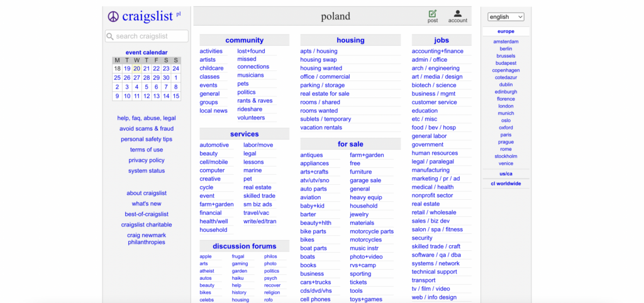The image size is (644, 303).
Task: Switch to prague craigslist site
Action: [x=506, y=142]
